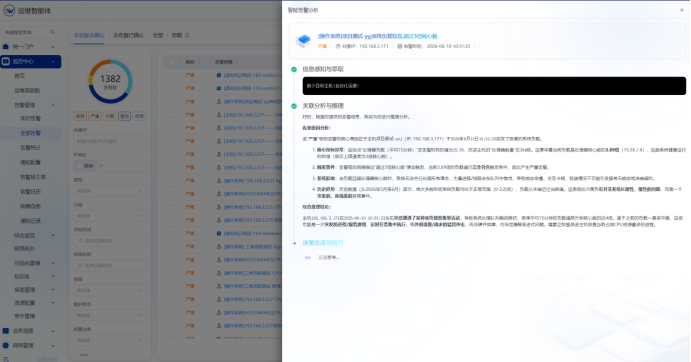Expand the 可视化管理 submenu
The image size is (691, 362).
[x=53, y=263]
